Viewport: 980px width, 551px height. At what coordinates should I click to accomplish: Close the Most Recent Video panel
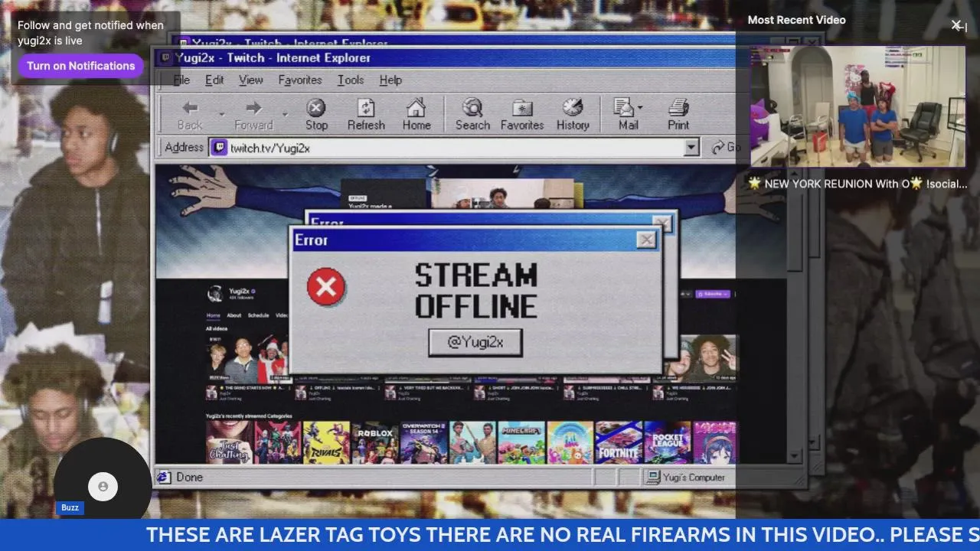[x=957, y=25]
